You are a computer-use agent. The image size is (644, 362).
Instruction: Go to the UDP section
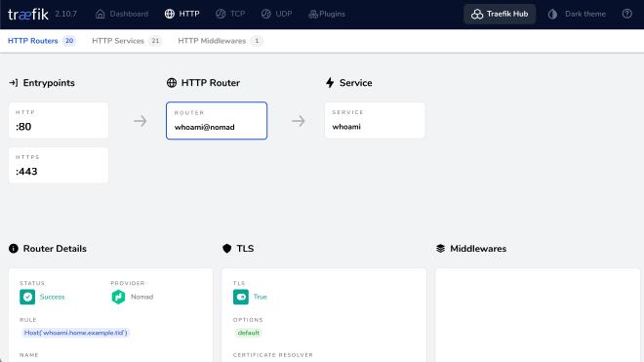point(276,14)
